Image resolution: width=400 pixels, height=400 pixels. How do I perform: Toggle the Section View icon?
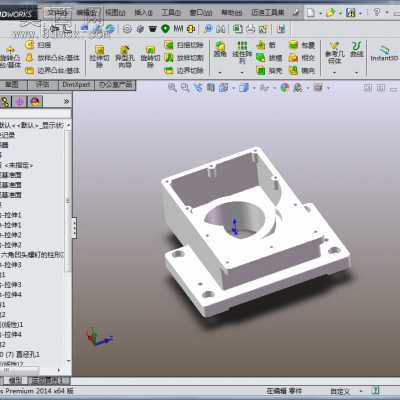pos(211,88)
